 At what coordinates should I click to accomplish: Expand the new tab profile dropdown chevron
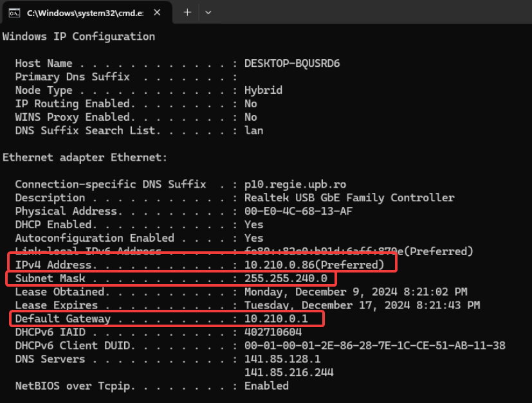208,12
